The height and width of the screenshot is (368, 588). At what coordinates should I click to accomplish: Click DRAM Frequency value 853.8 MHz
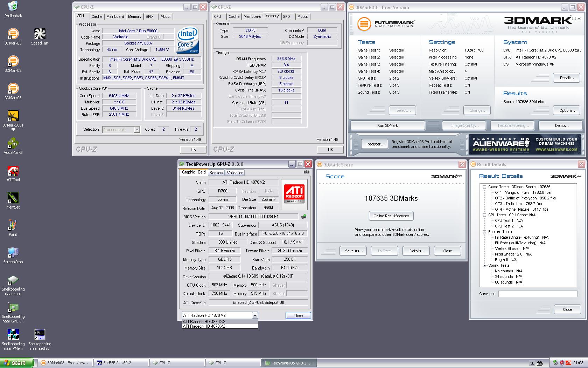(x=286, y=59)
